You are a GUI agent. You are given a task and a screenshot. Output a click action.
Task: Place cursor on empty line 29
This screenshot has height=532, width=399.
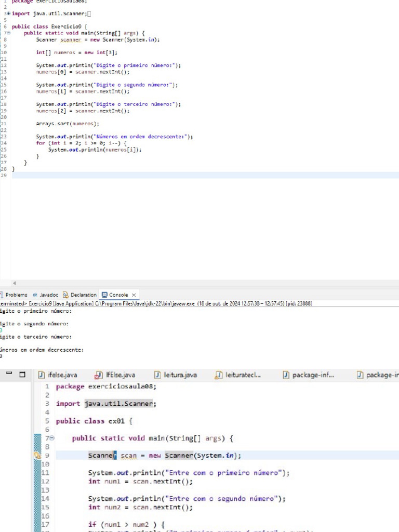point(156,176)
